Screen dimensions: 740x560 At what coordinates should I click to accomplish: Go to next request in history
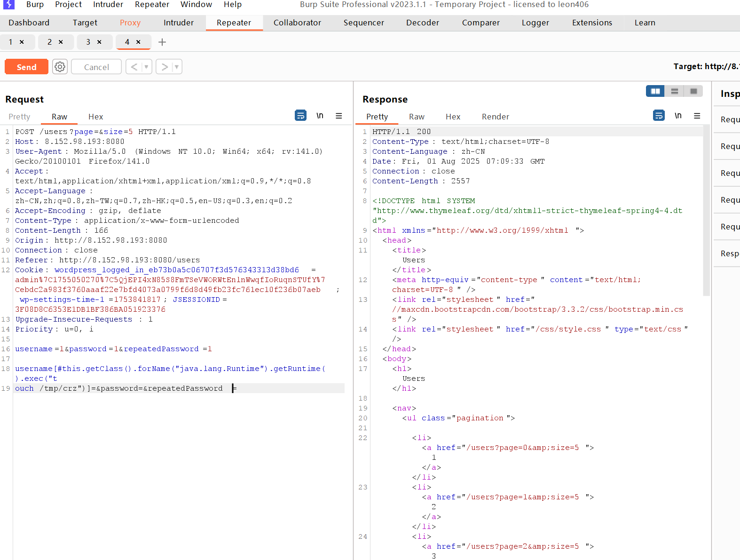(x=165, y=67)
